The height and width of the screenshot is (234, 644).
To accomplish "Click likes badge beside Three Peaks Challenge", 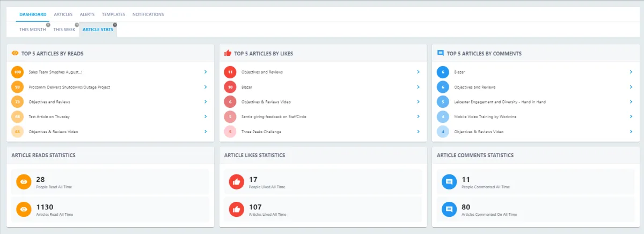I will (230, 131).
